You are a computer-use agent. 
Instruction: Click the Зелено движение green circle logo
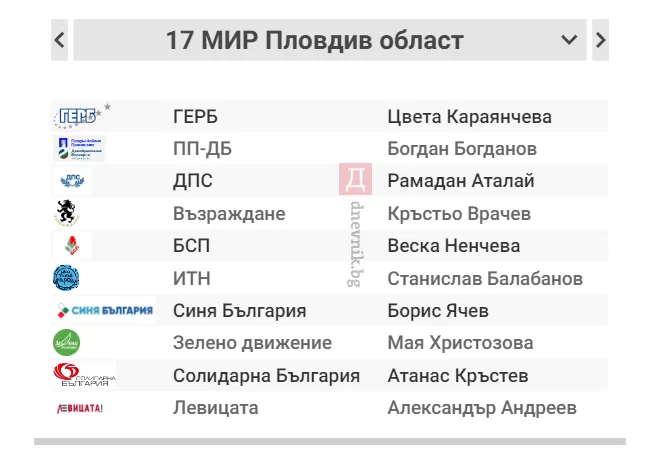tap(66, 342)
